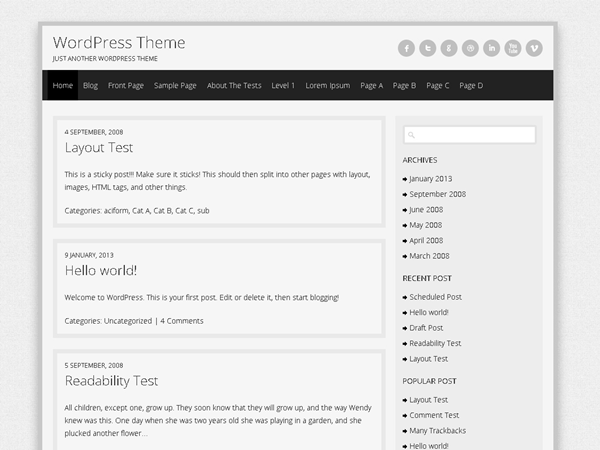
Task: Open April 2008 archive
Action: tap(426, 240)
